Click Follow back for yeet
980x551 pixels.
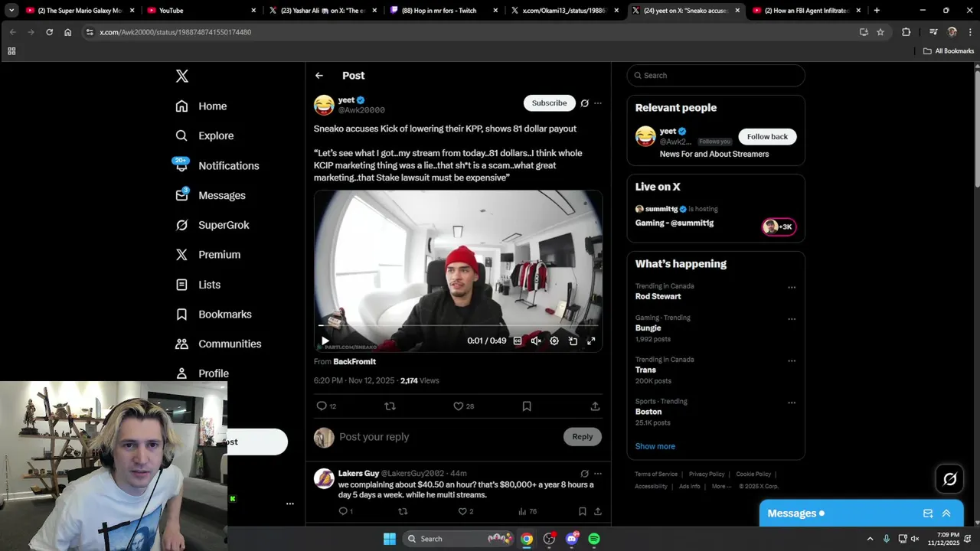(x=767, y=137)
